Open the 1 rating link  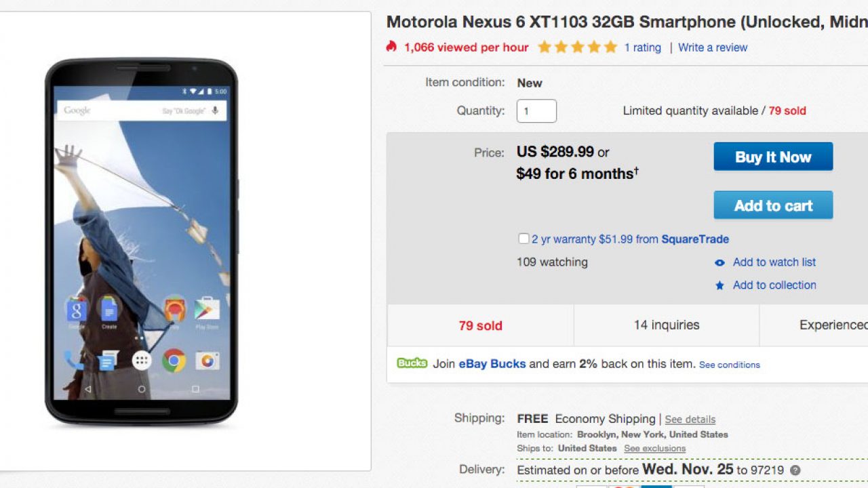[x=642, y=47]
